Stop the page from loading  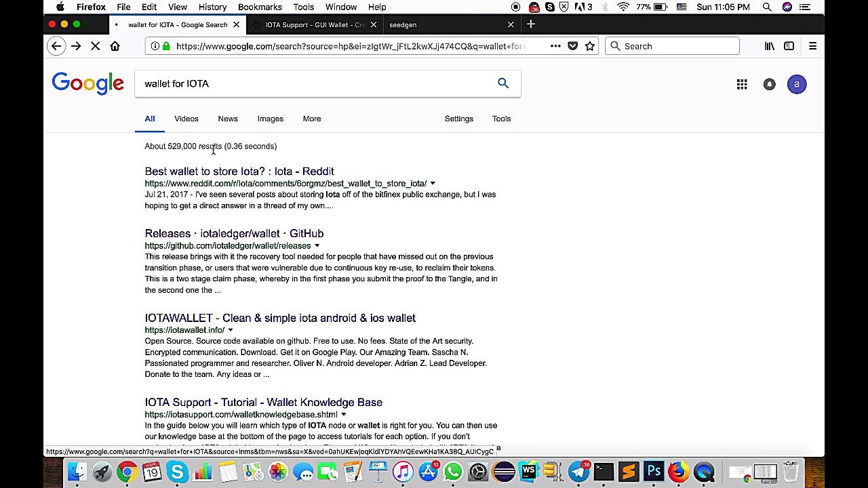tap(96, 46)
